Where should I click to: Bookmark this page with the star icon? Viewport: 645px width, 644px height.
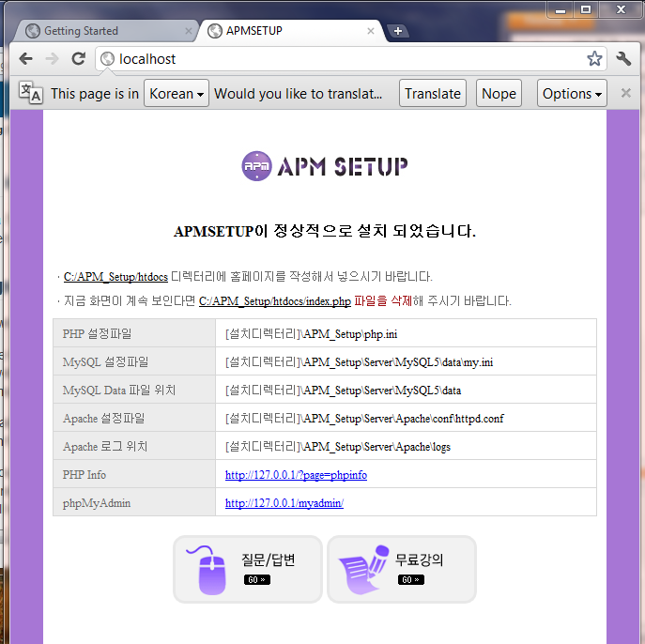594,59
